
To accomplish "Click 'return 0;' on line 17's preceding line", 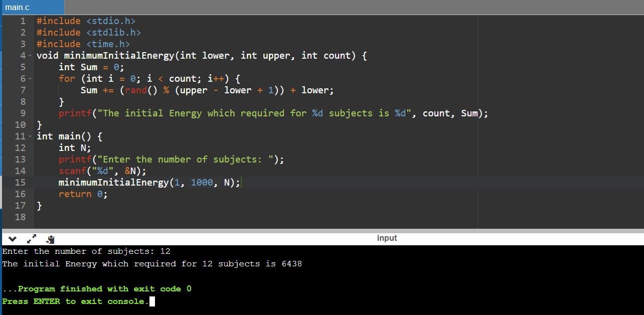I will pos(83,194).
